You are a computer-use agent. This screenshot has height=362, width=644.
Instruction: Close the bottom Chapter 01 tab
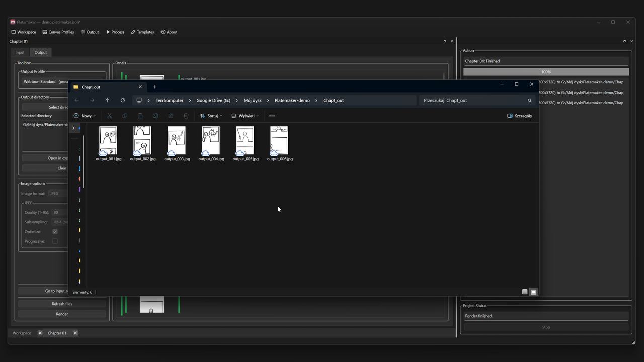75,333
